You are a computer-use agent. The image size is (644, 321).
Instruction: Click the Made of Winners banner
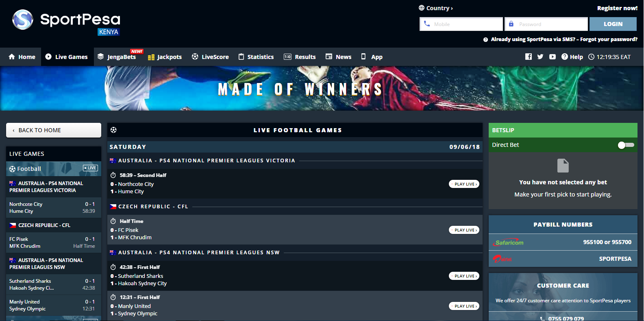322,88
